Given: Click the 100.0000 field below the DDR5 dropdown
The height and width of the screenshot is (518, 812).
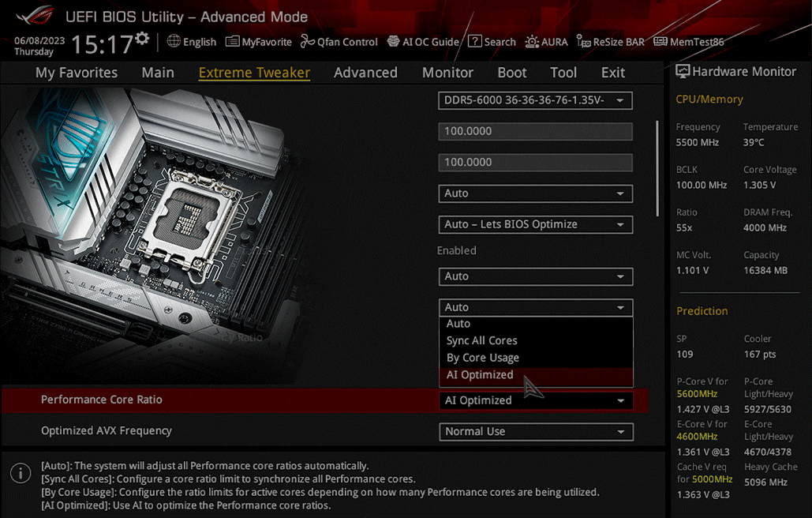Looking at the screenshot, I should 536,132.
